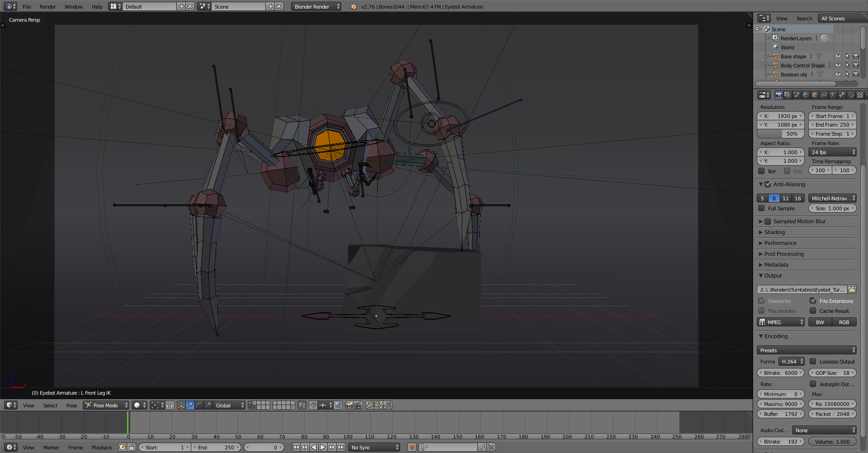Open the Render menu in the top bar
The width and height of the screenshot is (868, 453).
47,6
